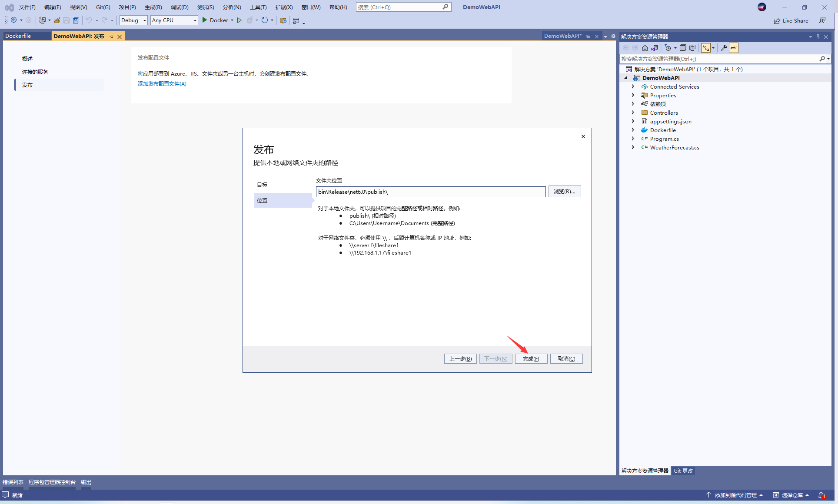Click the Open File folder icon
This screenshot has width=838, height=504.
tap(57, 20)
